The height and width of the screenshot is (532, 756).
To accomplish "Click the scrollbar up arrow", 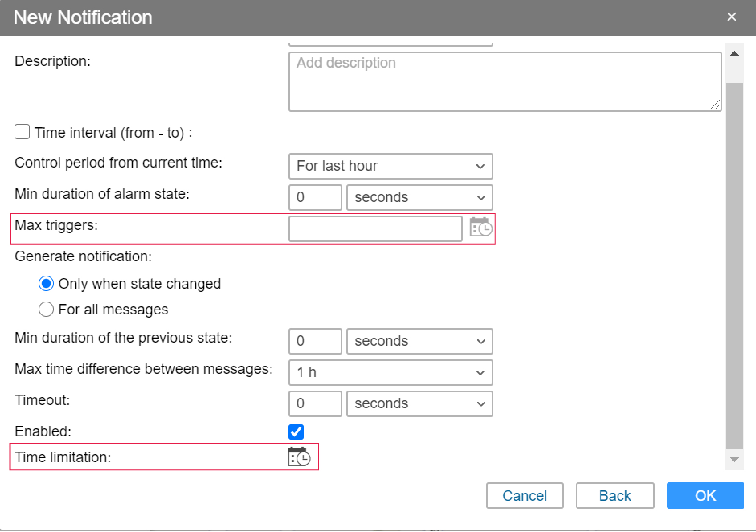I will [734, 54].
